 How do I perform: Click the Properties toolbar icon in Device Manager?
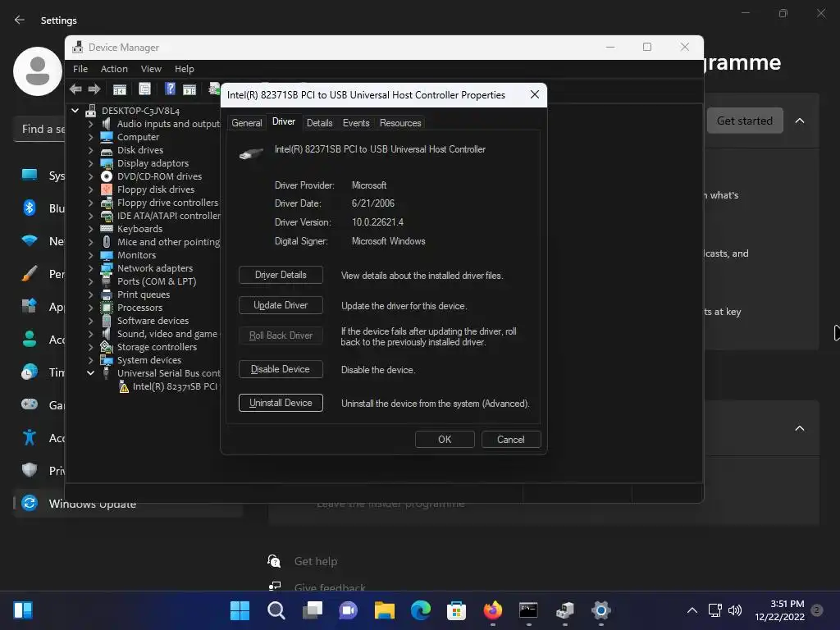pyautogui.click(x=144, y=89)
